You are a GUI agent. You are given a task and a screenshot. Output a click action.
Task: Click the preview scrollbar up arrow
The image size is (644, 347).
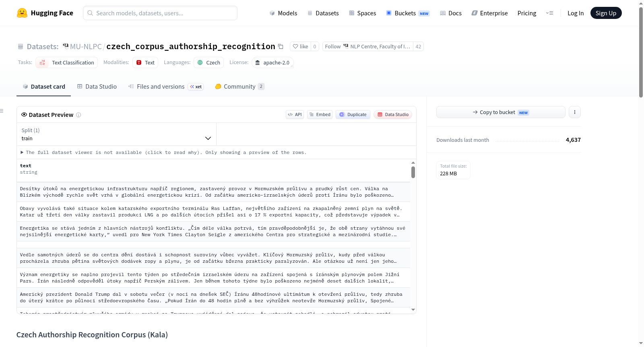[x=413, y=163]
